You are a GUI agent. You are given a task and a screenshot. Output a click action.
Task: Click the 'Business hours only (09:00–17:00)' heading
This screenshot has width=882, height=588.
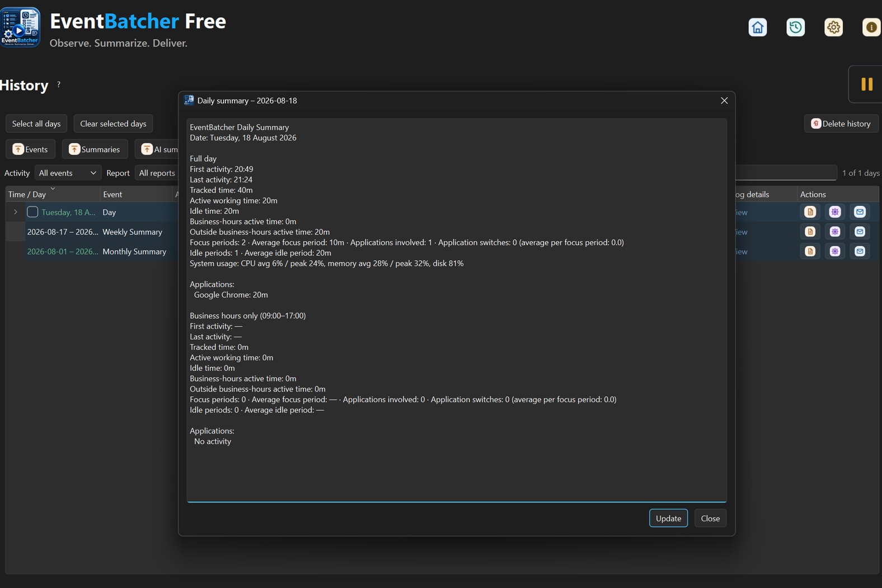[x=248, y=316]
